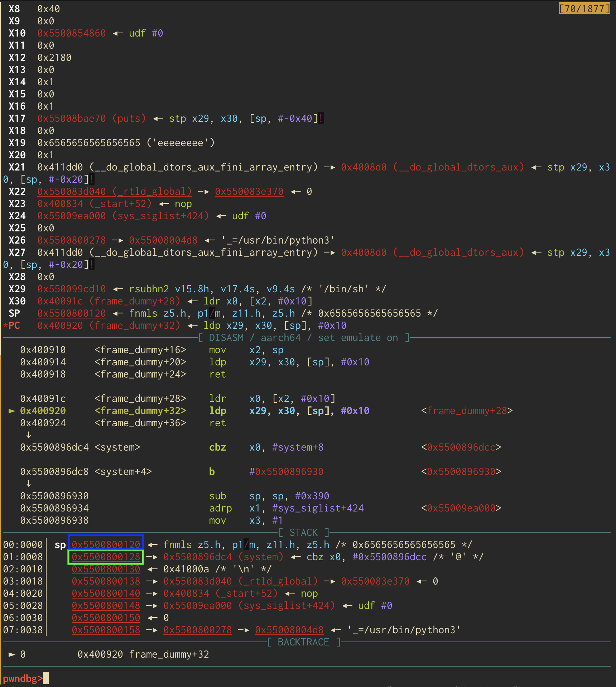Click 0x550083e370 in the X22 register row
This screenshot has height=687, width=616.
coord(249,192)
